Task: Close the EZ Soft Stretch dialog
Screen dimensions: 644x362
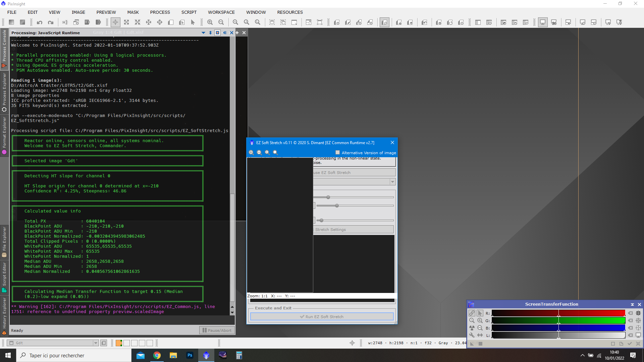Action: [392, 143]
